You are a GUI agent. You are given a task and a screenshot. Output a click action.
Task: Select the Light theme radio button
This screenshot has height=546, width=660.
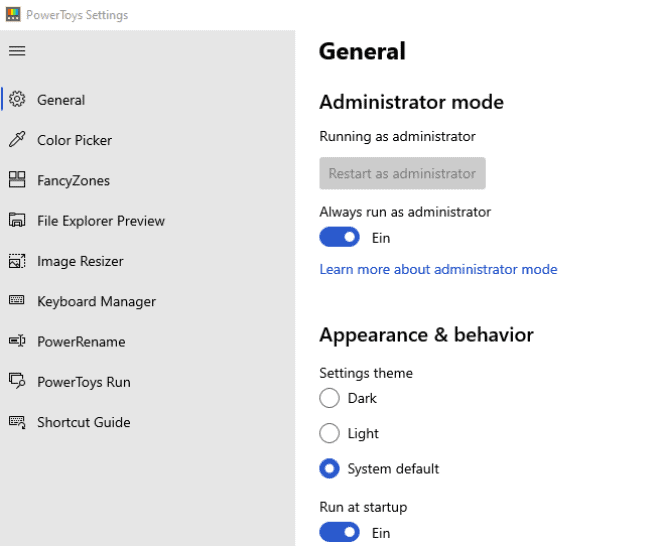329,433
